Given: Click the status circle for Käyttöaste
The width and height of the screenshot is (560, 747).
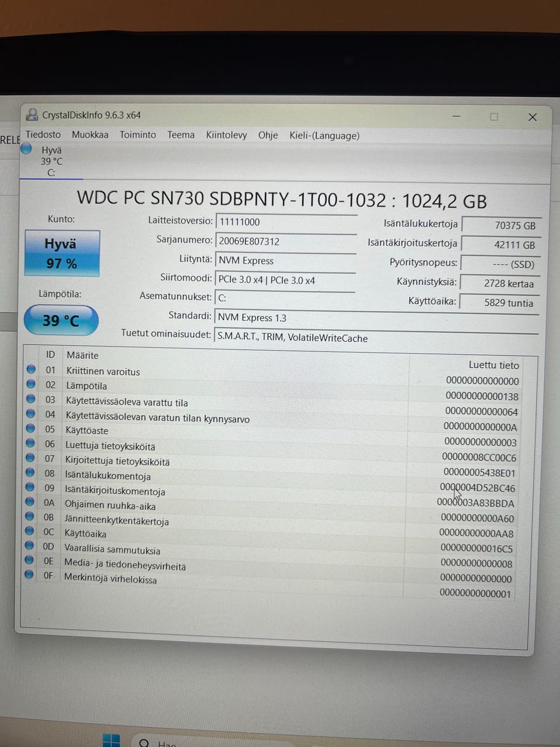Looking at the screenshot, I should (31, 428).
